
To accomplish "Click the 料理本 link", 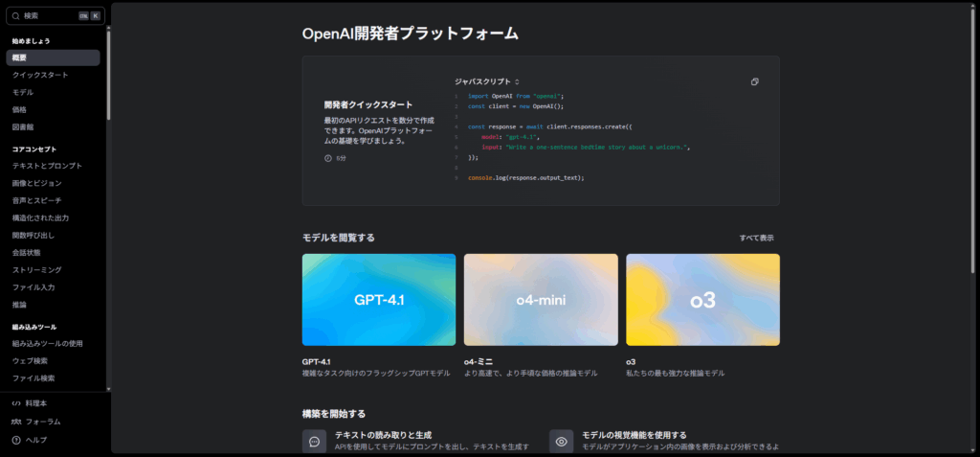I will tap(36, 403).
